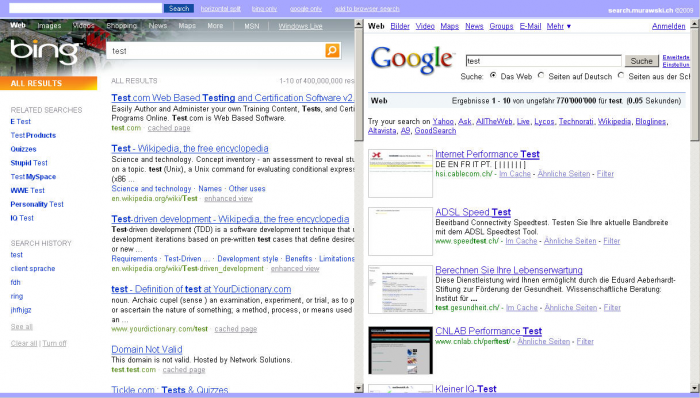Open related search Personality Test
This screenshot has width=700, height=398.
(x=37, y=204)
